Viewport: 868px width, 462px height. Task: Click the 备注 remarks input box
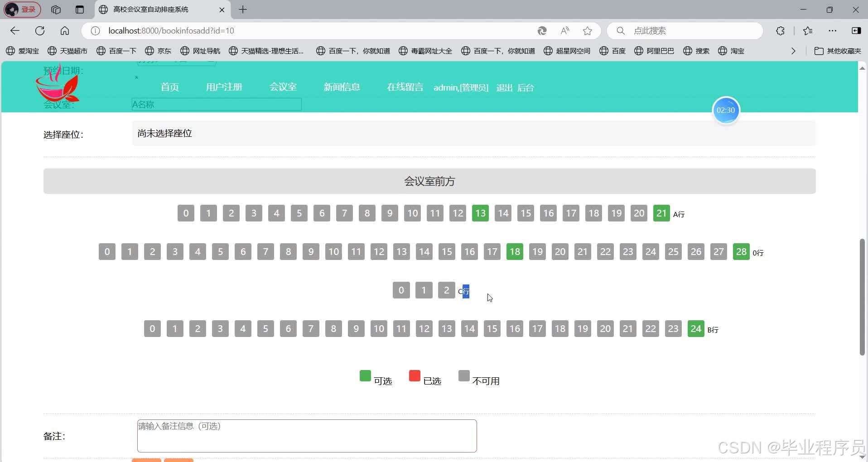click(306, 435)
